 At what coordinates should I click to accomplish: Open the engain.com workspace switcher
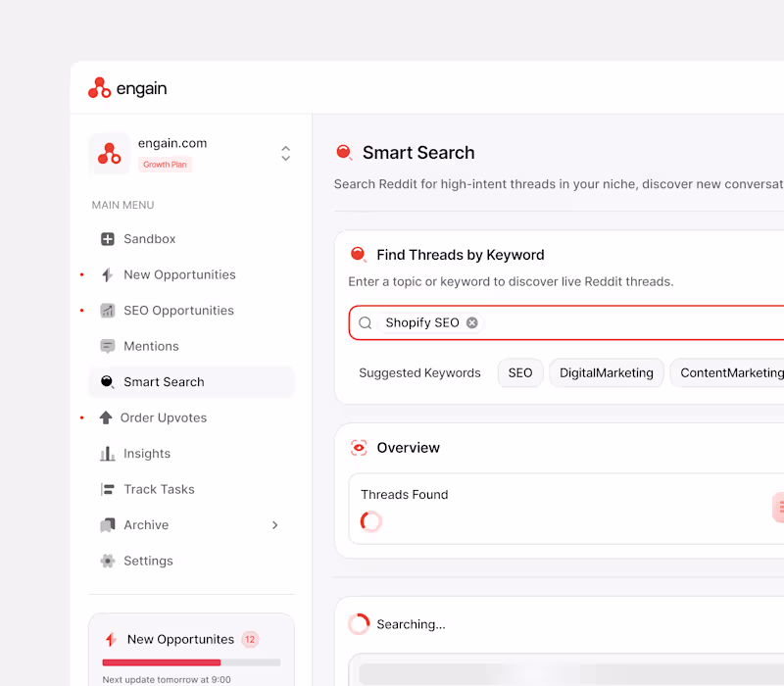coord(285,153)
